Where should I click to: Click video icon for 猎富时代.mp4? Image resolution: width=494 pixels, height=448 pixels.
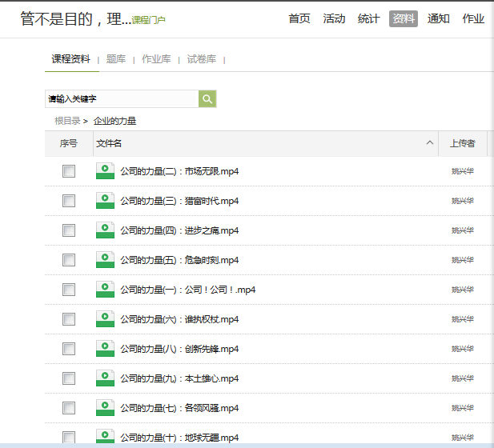tap(105, 201)
